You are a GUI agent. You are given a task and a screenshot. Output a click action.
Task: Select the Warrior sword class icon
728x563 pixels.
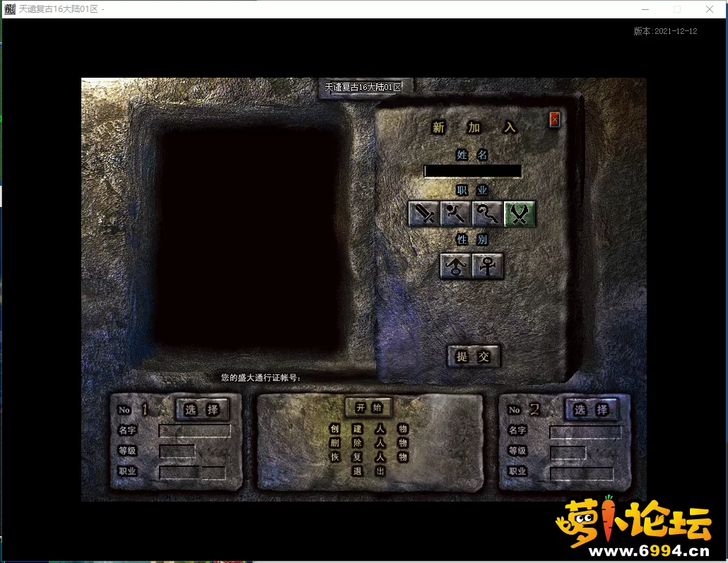pos(423,214)
